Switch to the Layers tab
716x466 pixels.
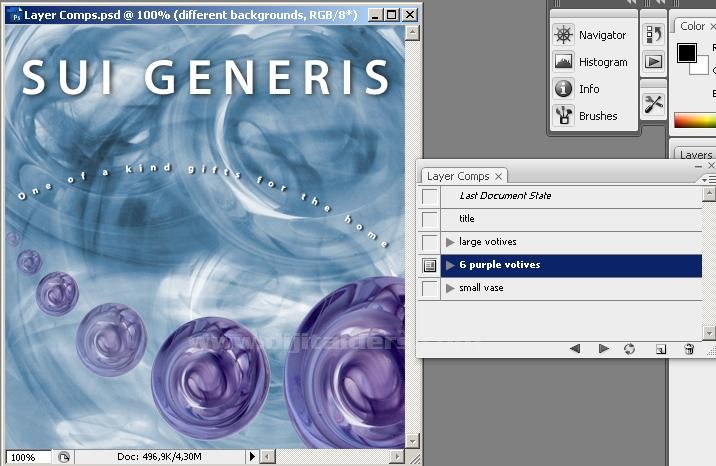[x=695, y=155]
